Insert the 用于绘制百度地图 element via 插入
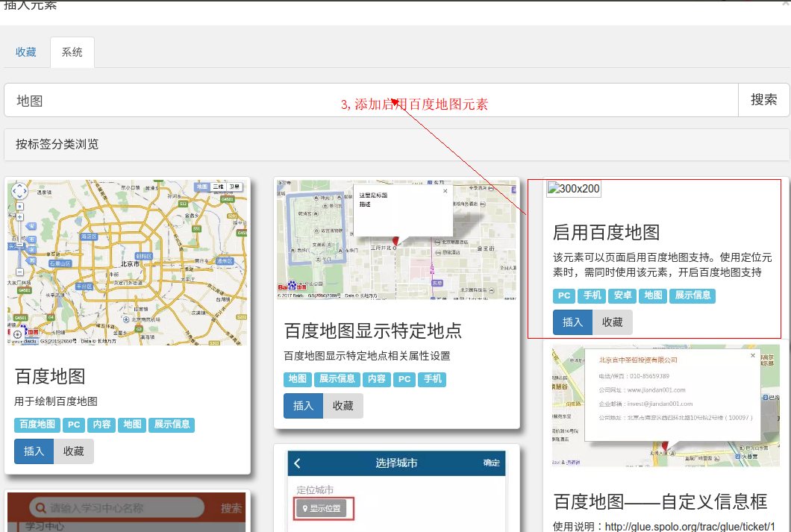Viewport: 791px width, 532px height. click(x=34, y=451)
